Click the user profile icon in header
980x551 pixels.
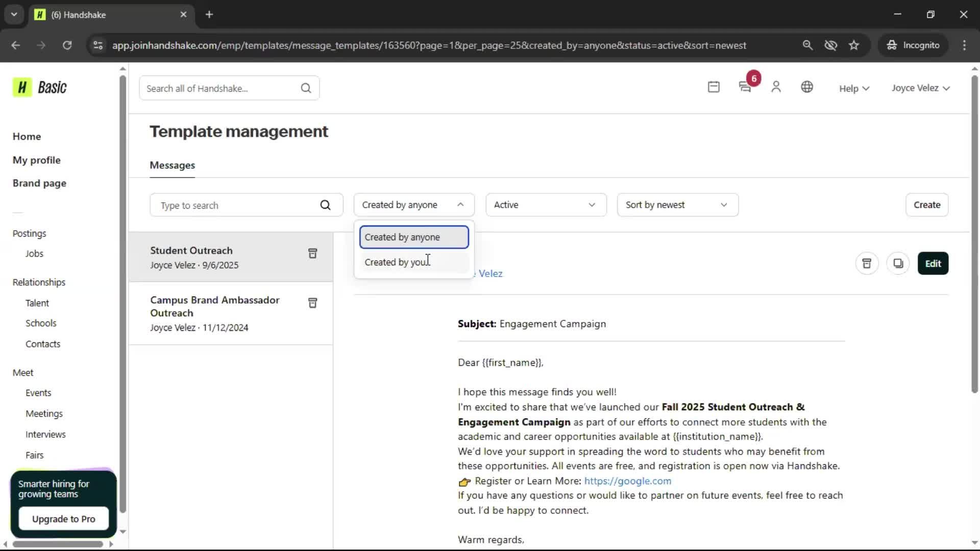click(x=776, y=87)
